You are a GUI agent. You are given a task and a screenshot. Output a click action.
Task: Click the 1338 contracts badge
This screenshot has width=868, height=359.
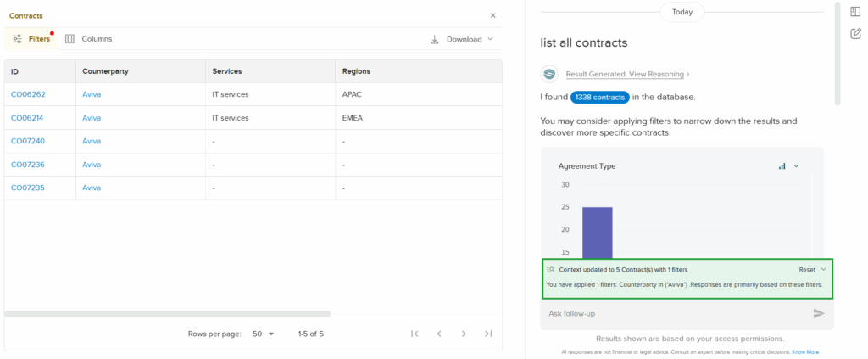click(x=599, y=97)
